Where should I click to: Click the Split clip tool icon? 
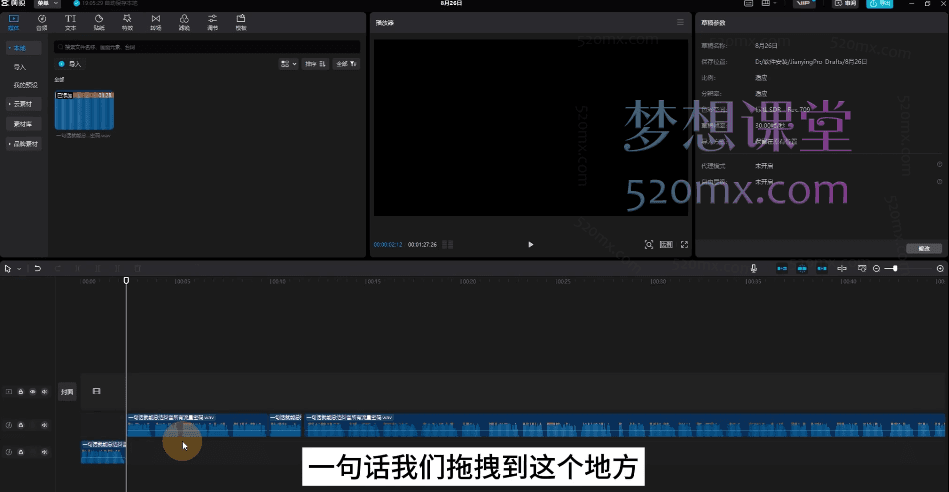pyautogui.click(x=78, y=269)
